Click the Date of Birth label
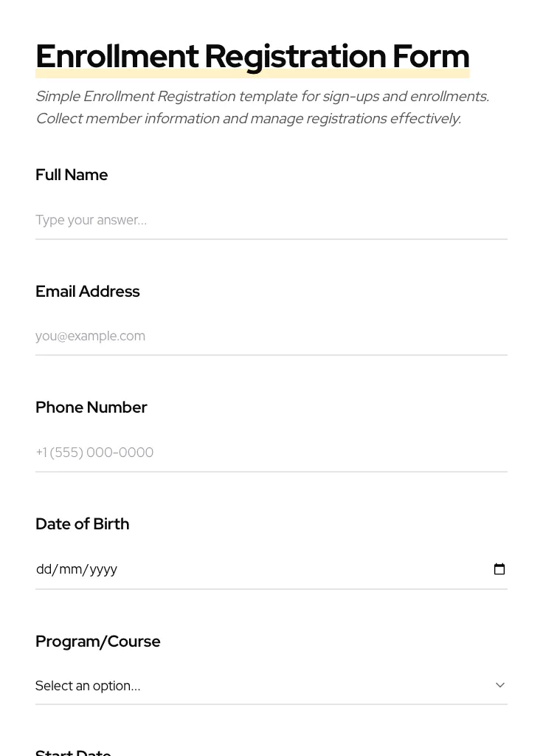 click(x=83, y=524)
